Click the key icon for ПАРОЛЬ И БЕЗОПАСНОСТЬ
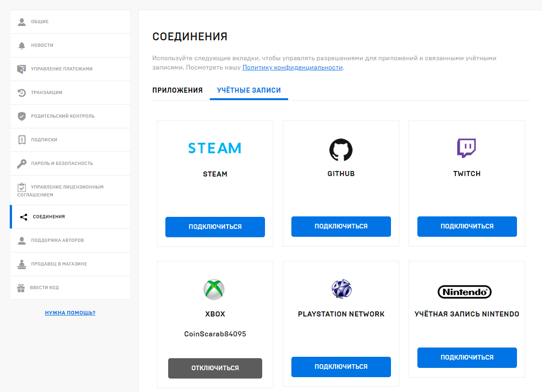The width and height of the screenshot is (542, 392). coord(22,164)
